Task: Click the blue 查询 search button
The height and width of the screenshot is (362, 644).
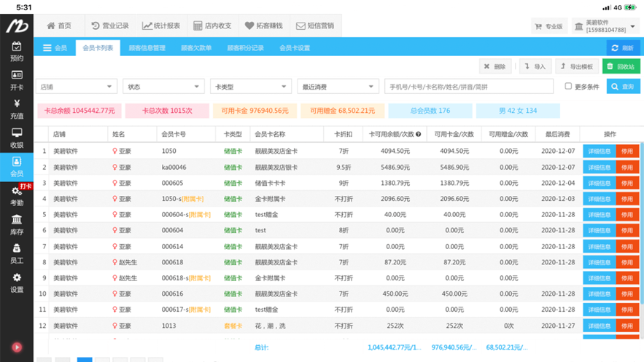Action: pos(623,87)
